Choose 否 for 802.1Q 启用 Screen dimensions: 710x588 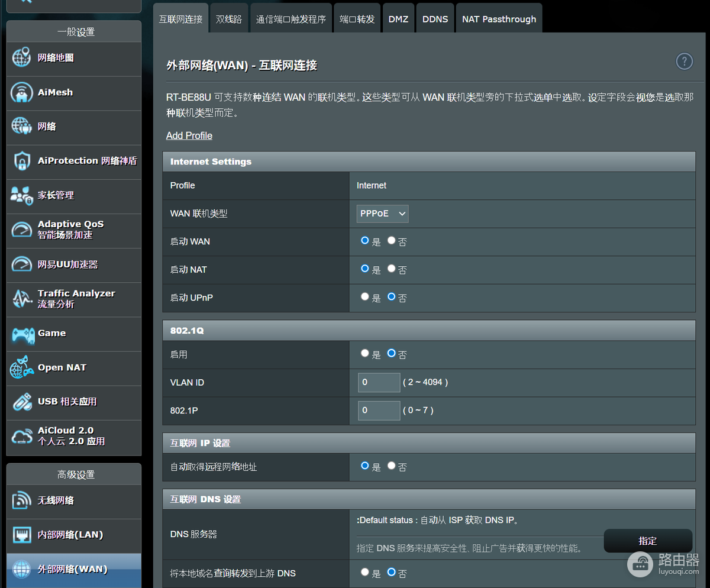coord(391,353)
